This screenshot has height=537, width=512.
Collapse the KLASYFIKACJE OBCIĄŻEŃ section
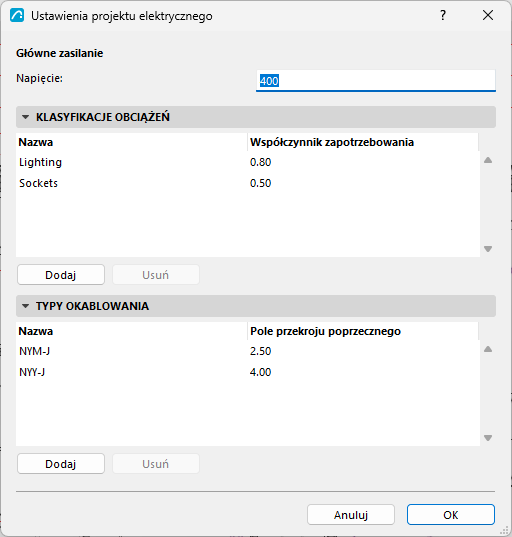point(25,117)
